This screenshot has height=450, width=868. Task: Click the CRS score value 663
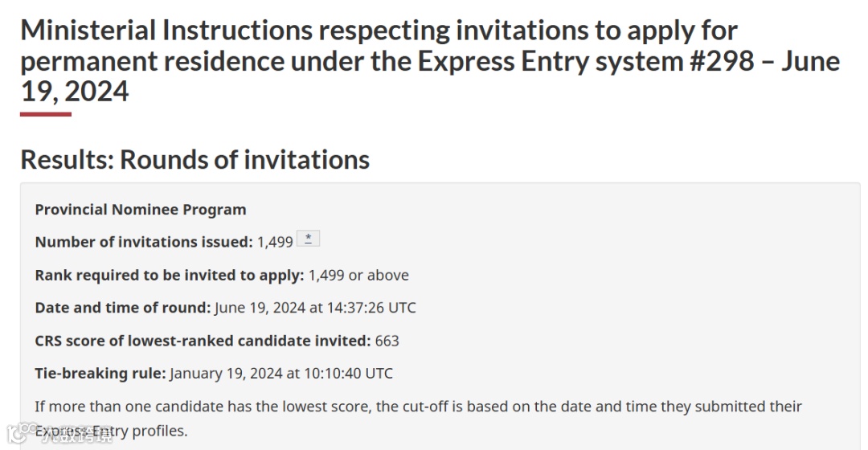387,341
